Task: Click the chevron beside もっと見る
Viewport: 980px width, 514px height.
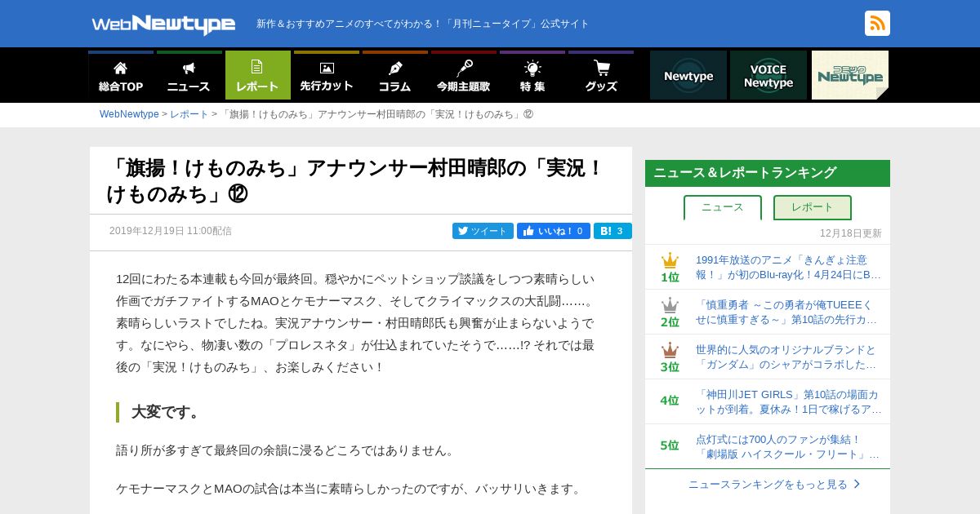Action: 857,484
